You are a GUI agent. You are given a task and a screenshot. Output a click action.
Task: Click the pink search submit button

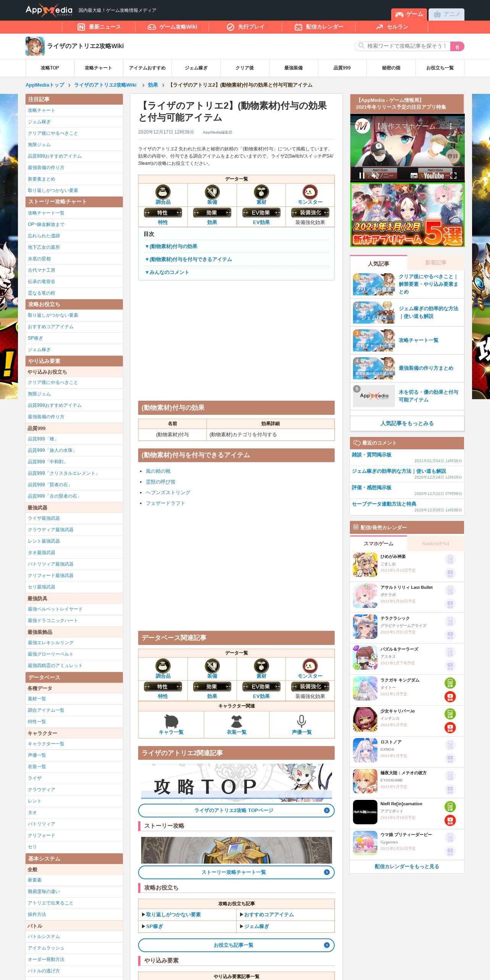click(x=457, y=47)
